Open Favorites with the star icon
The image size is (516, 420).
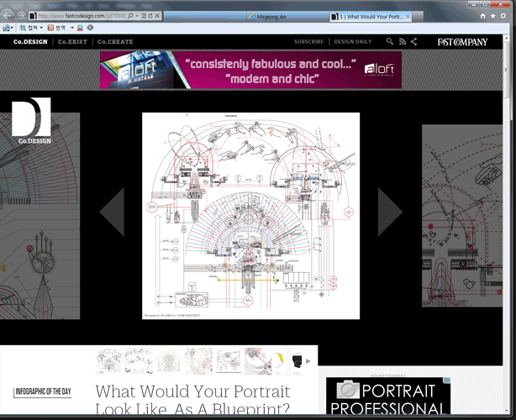493,16
